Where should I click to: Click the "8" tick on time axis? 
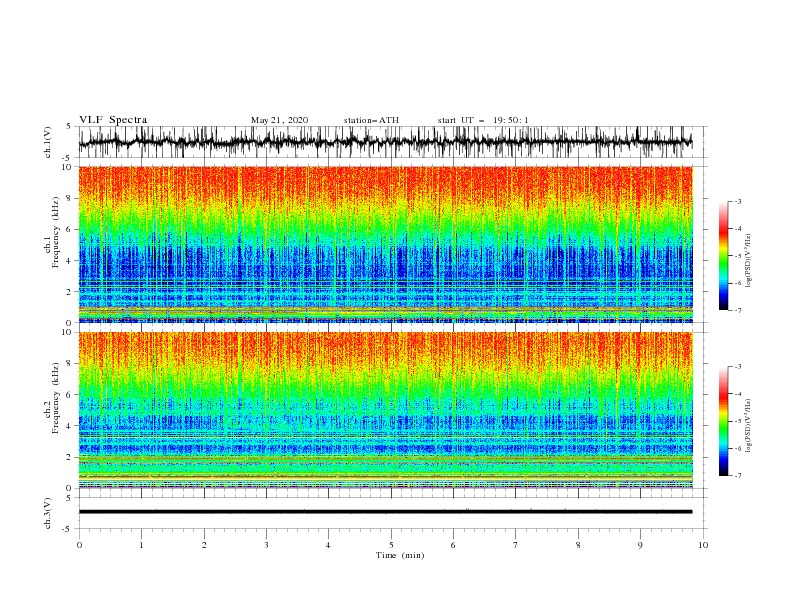click(x=578, y=545)
